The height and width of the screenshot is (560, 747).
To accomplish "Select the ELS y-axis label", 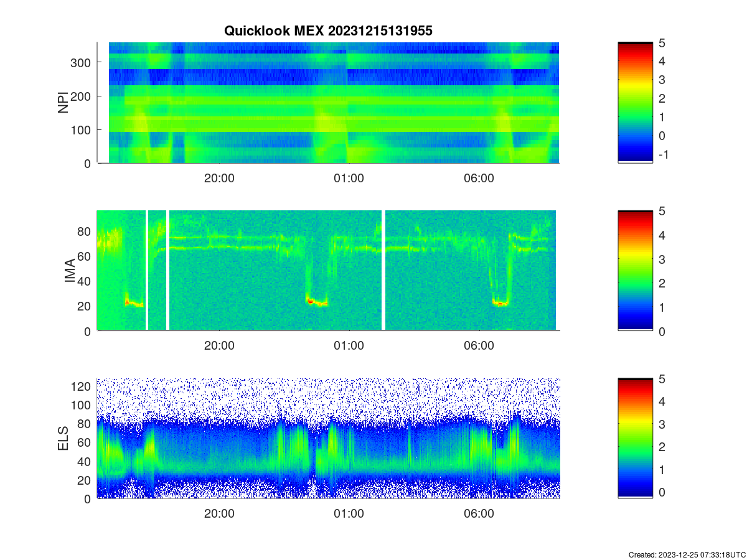I will 63,439.
